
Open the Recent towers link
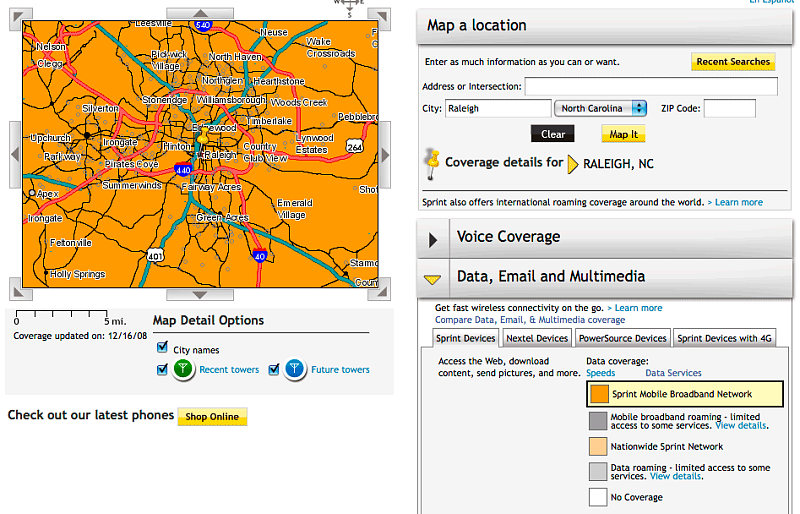point(229,370)
